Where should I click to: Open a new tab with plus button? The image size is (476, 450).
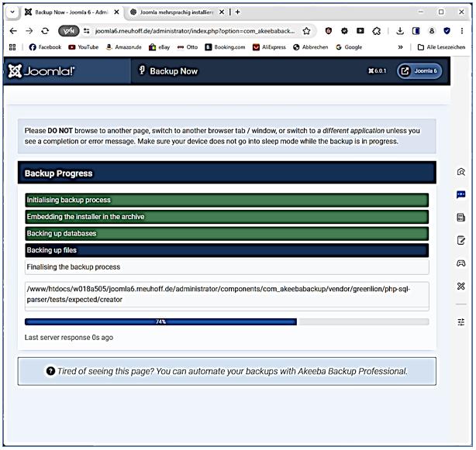click(237, 12)
